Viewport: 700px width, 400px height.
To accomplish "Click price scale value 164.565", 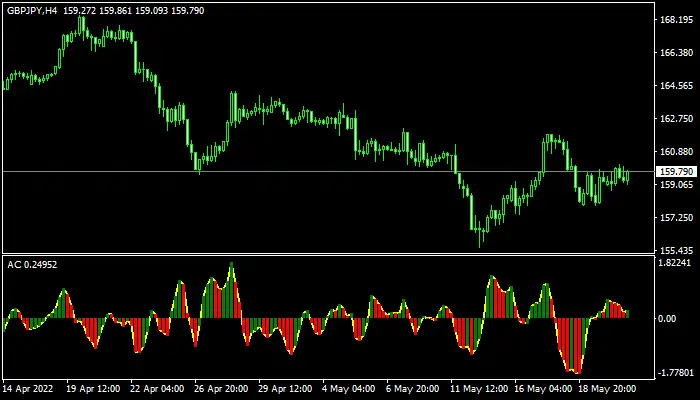I will tap(676, 86).
